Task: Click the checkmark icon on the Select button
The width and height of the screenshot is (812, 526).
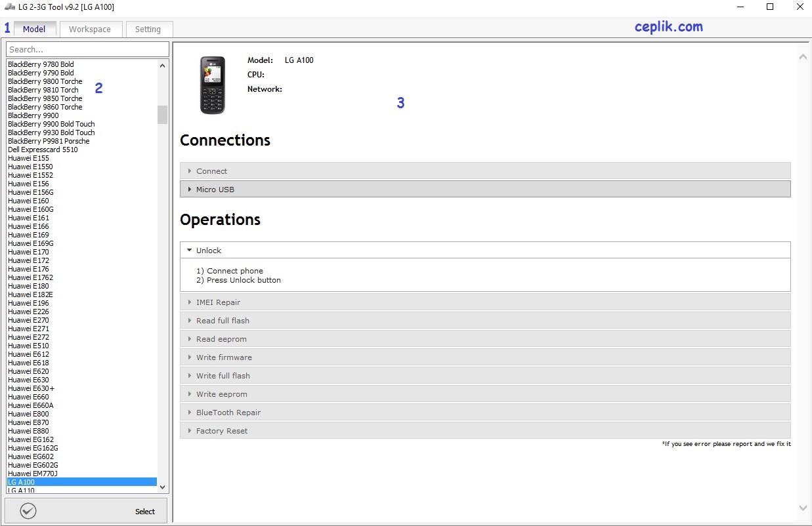Action: [x=28, y=511]
